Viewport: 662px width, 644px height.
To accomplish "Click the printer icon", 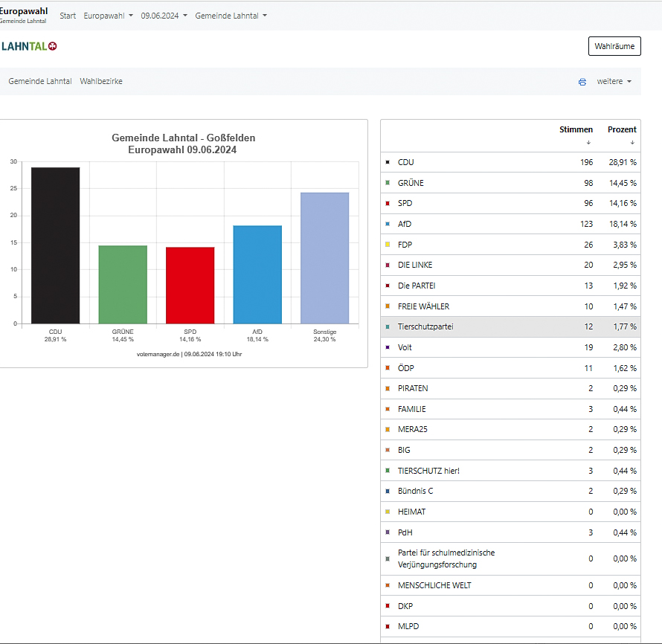I will click(x=582, y=82).
